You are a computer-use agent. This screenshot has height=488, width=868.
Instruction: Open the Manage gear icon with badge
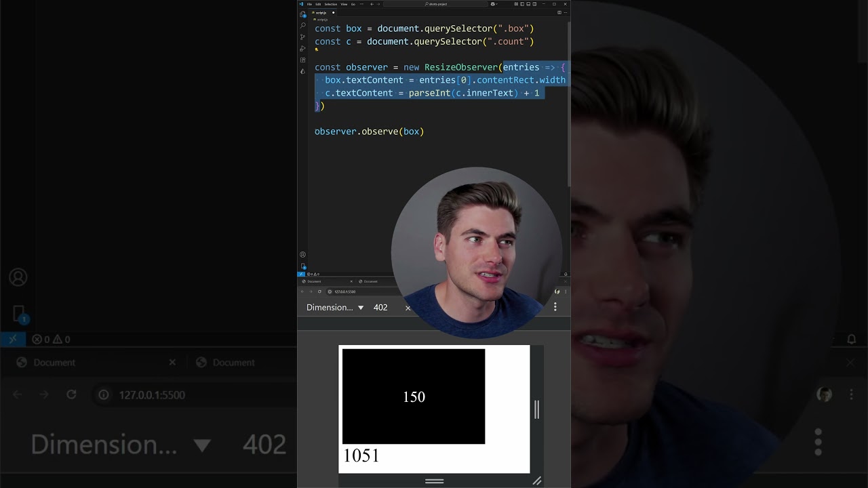pos(302,266)
